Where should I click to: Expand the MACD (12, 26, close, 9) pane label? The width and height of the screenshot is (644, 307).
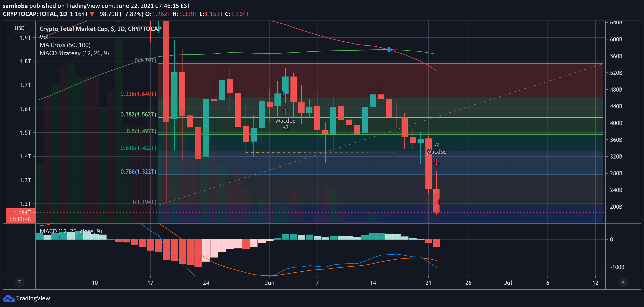pyautogui.click(x=71, y=231)
